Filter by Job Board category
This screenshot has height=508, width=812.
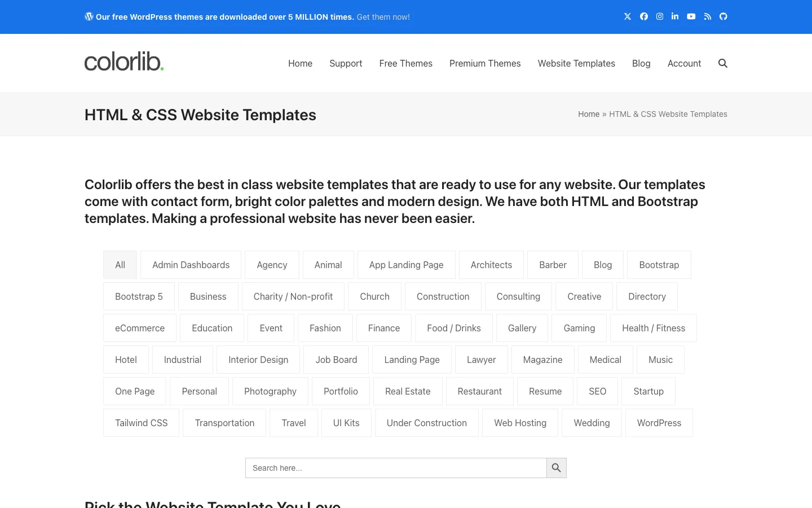coord(336,360)
